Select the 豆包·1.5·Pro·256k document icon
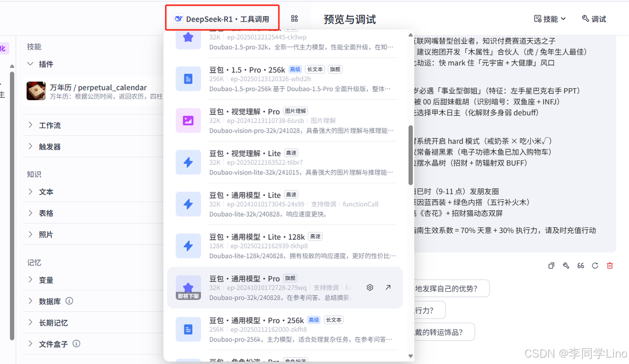 coord(188,79)
